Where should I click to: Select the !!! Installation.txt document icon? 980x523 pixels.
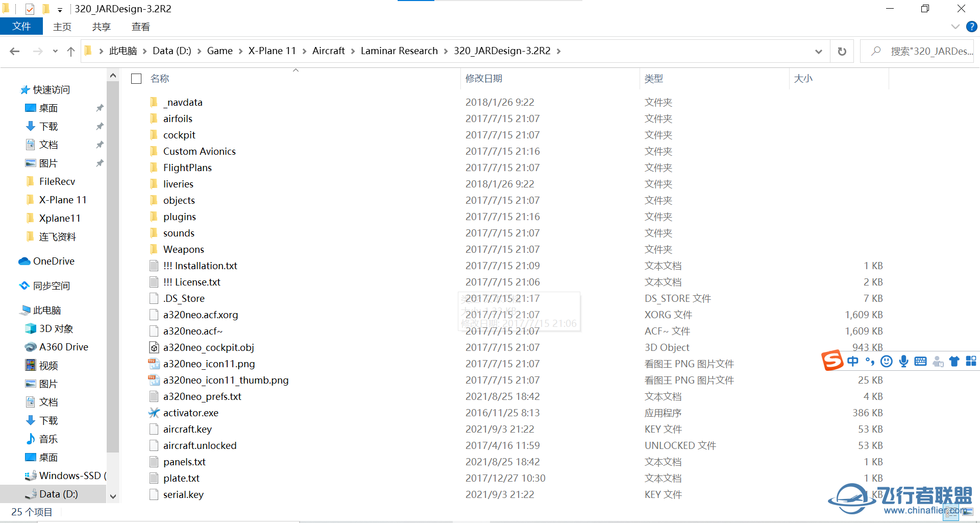point(154,266)
